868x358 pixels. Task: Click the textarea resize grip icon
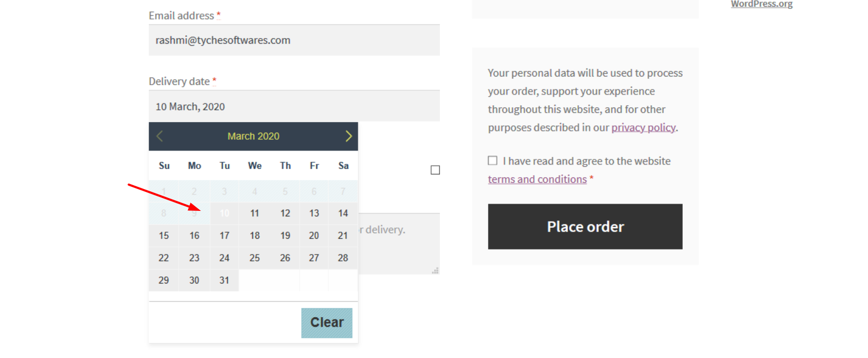click(435, 270)
